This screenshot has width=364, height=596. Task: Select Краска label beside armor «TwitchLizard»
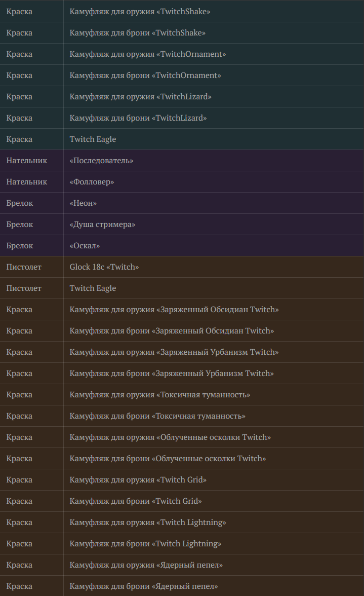pos(19,118)
